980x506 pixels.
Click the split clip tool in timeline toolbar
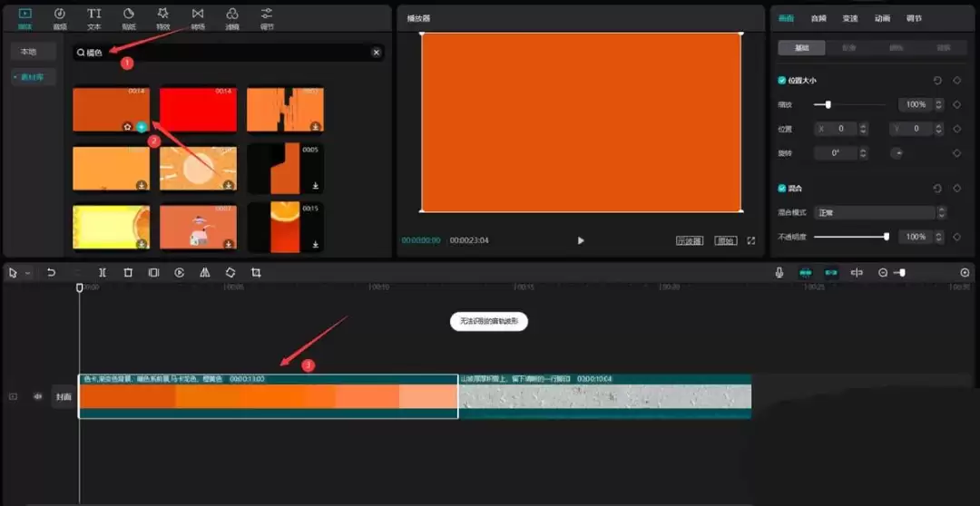(103, 272)
